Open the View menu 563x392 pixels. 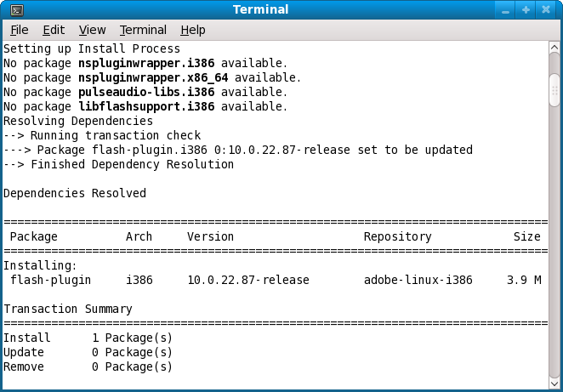point(92,30)
